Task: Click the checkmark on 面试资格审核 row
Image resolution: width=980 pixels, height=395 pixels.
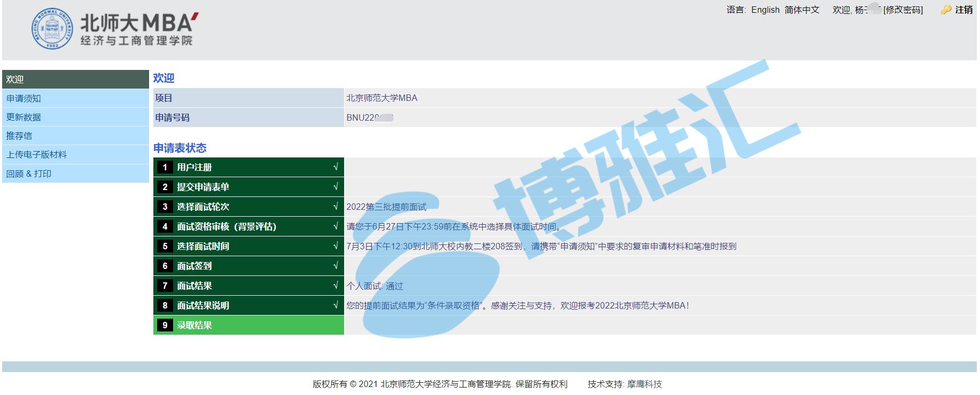Action: coord(336,226)
